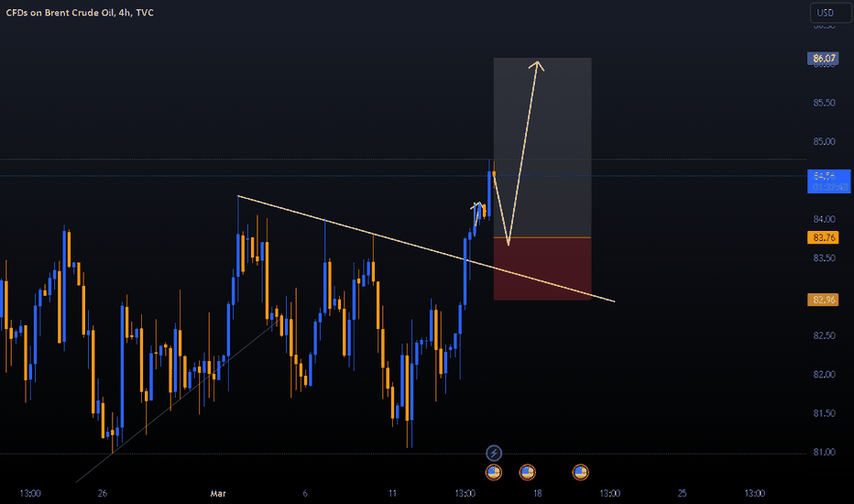Image resolution: width=854 pixels, height=504 pixels.
Task: Select the 86.07 target price label
Action: [x=824, y=59]
